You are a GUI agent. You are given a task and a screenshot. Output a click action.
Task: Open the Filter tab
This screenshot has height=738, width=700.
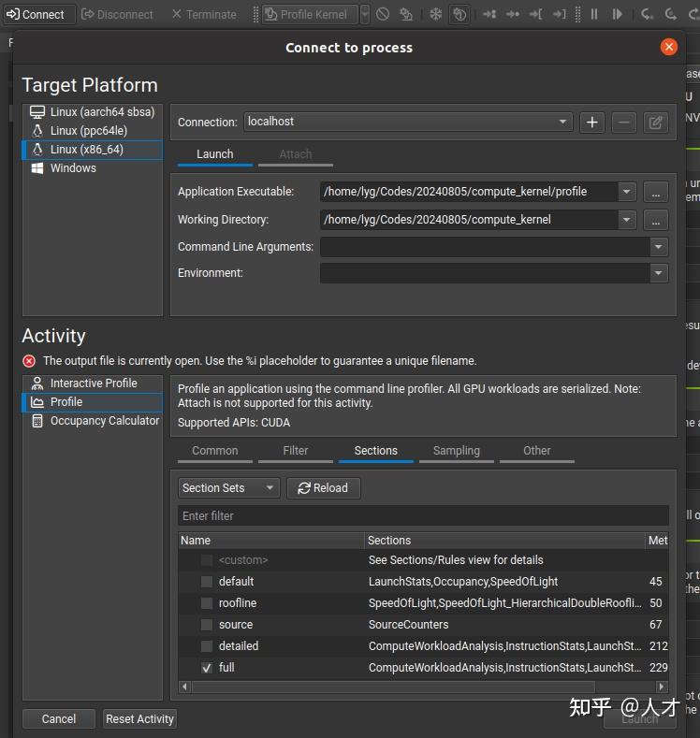(296, 451)
